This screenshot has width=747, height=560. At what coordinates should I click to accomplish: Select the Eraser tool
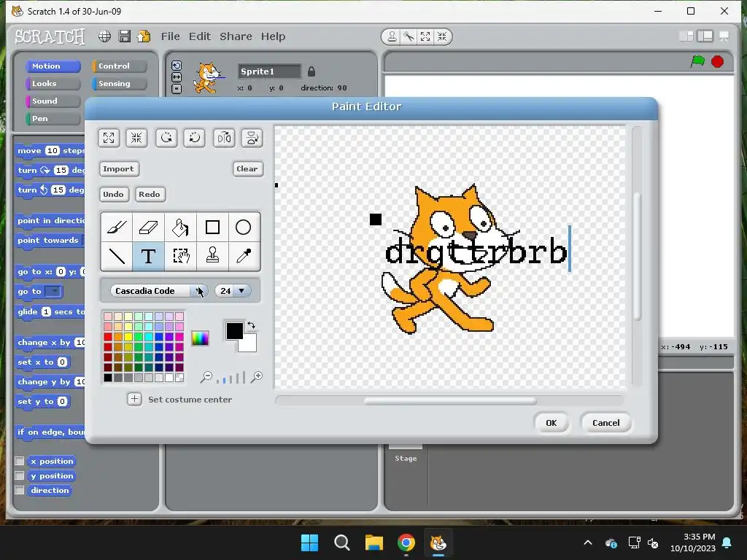coord(148,227)
